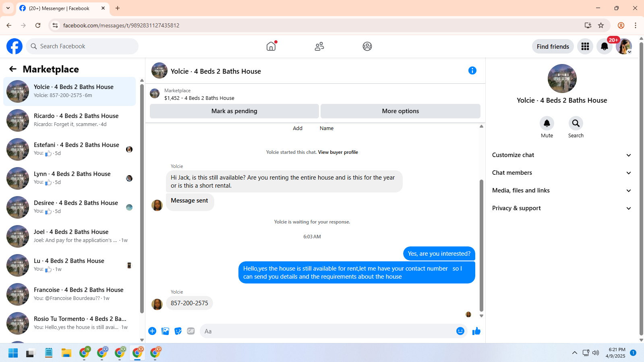This screenshot has height=362, width=644.
Task: Send a thumbs-up like
Action: (x=476, y=331)
